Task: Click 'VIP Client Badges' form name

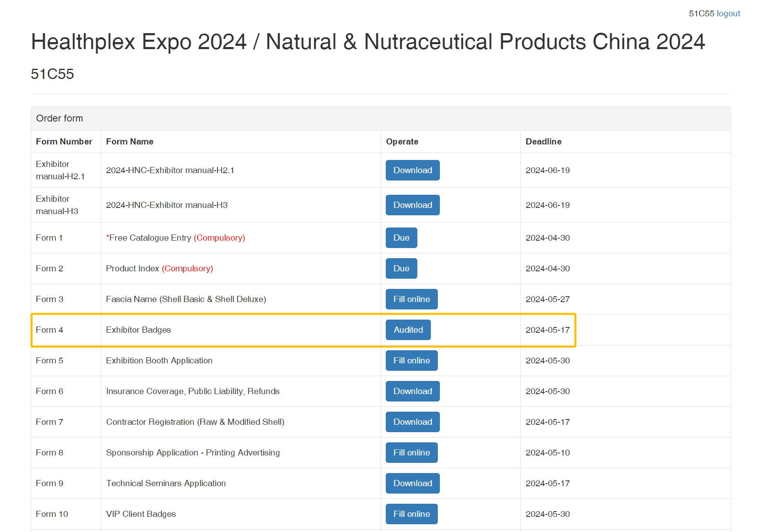Action: [141, 514]
